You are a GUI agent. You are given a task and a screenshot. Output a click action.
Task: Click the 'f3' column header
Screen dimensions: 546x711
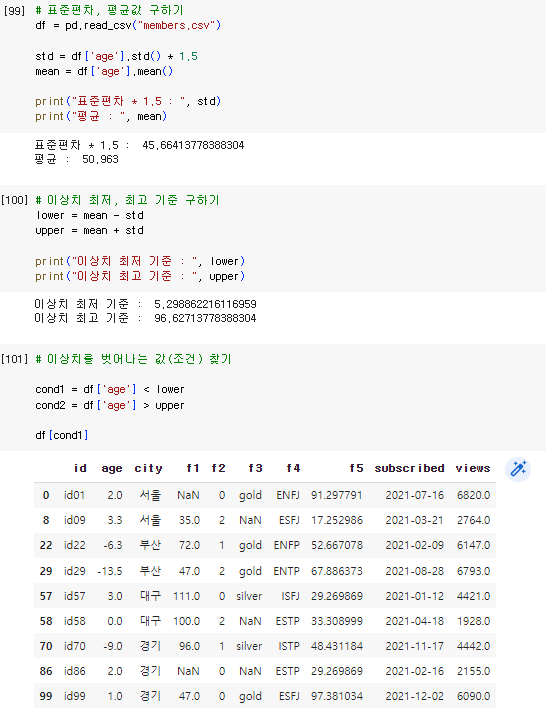coord(255,468)
